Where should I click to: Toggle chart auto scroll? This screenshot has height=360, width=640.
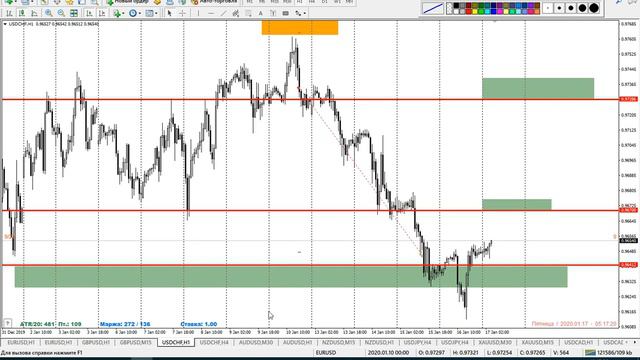(89, 13)
